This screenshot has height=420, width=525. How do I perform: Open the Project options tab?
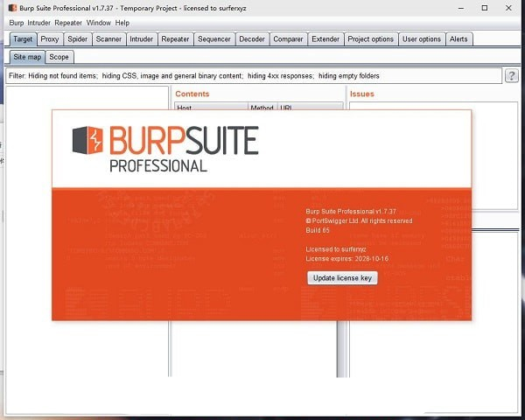tap(371, 39)
